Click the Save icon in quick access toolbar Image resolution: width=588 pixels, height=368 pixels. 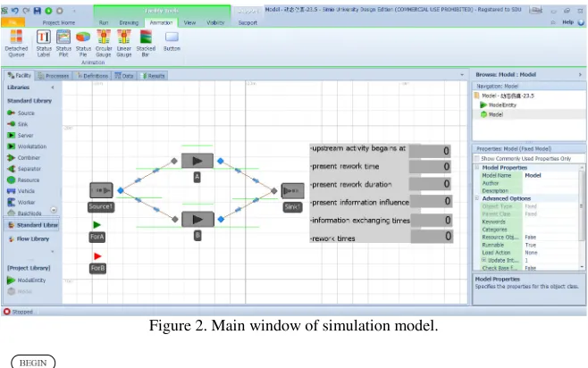[38, 11]
